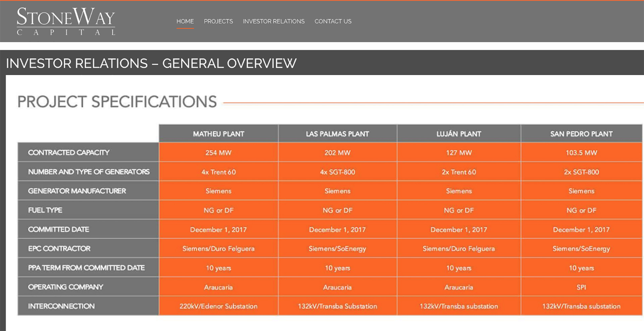Viewport: 644px width, 331px height.
Task: Select the LAS PALMAS PLANT column header
Action: 337,134
